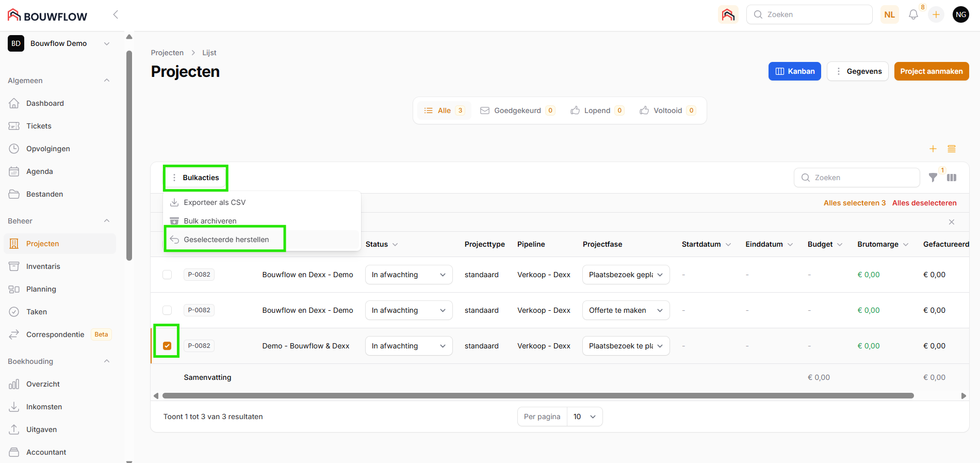The image size is (980, 463).
Task: Open Projectfase dropdown showing Offerte te maken
Action: 626,310
